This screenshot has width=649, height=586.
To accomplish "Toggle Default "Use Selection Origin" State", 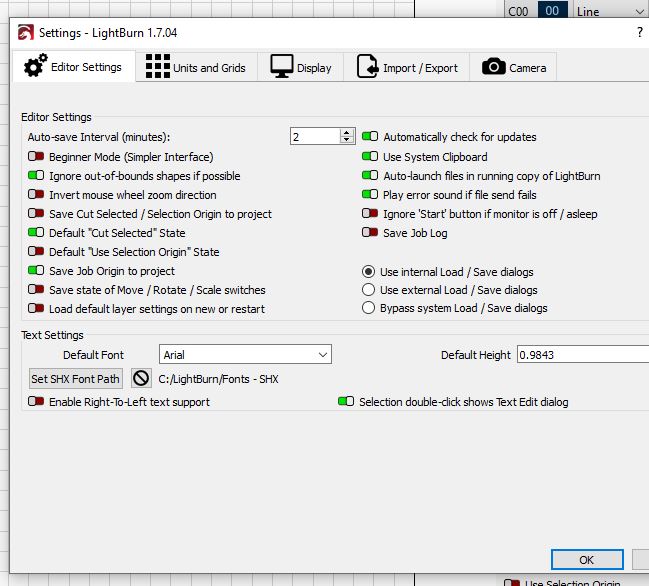I will click(36, 252).
